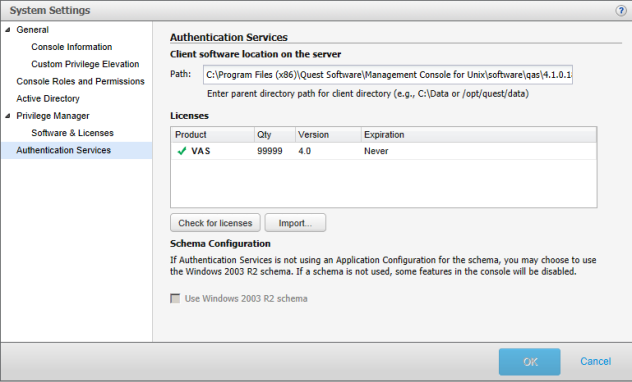Sort licenses by Version column header
Image resolution: width=632 pixels, height=382 pixels.
click(x=328, y=135)
